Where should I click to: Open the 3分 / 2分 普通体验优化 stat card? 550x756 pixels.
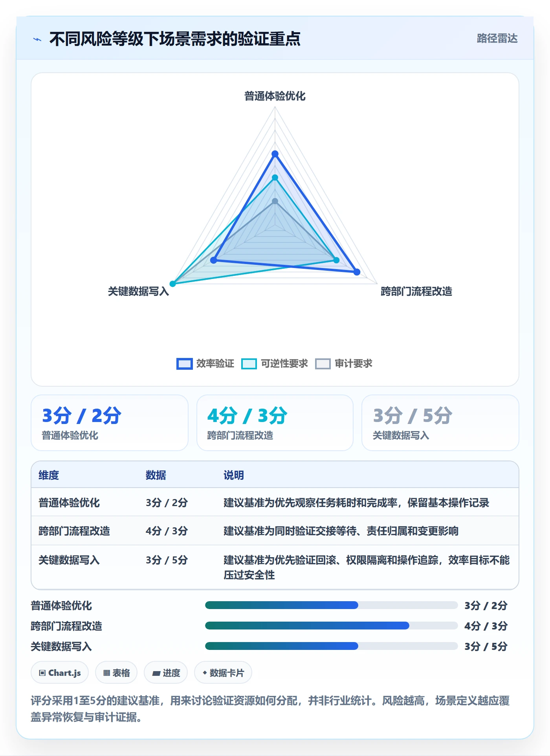(x=110, y=423)
